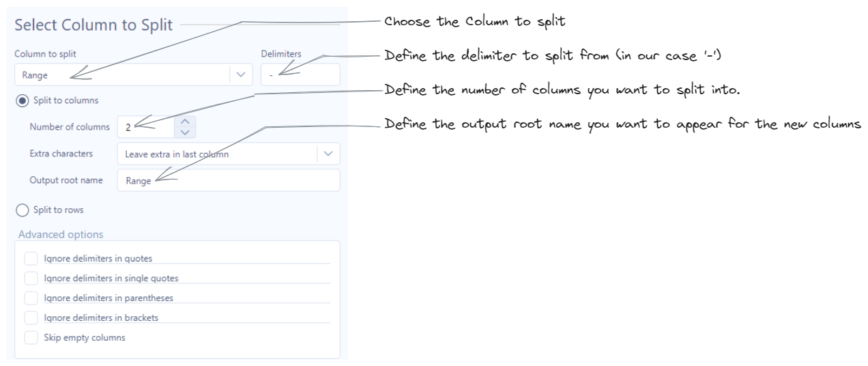Check Ignore delimiters in parentheses

[x=31, y=298]
